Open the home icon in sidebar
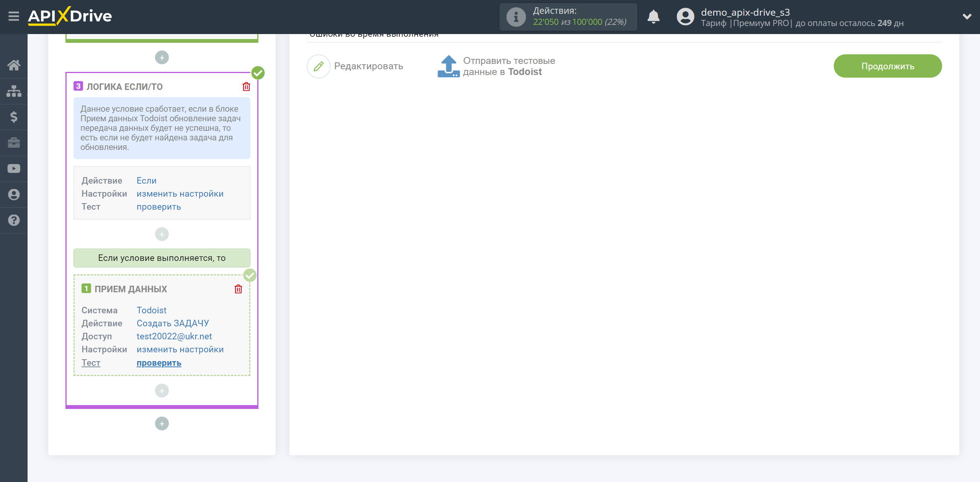 tap(14, 65)
